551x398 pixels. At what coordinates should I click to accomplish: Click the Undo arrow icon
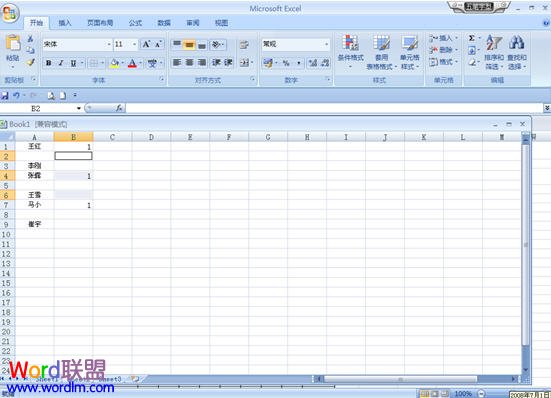(x=16, y=96)
